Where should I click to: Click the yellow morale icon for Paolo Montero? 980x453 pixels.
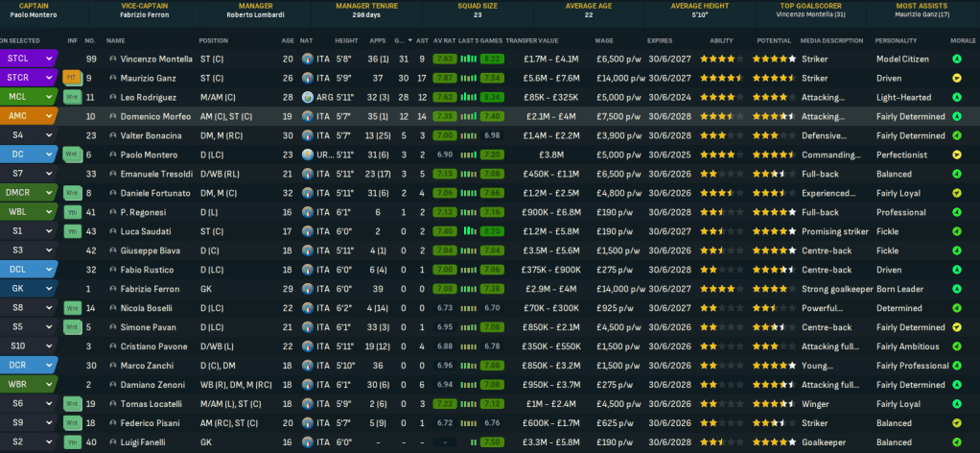point(956,154)
